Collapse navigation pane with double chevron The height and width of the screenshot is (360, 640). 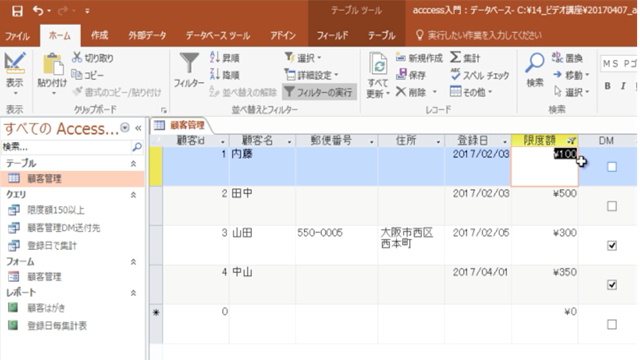click(138, 128)
